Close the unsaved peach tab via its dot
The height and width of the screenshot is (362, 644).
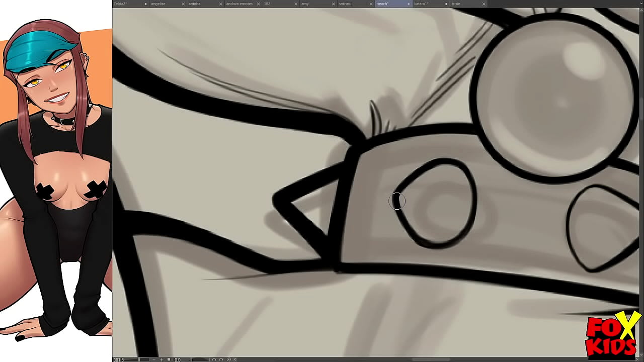click(409, 4)
